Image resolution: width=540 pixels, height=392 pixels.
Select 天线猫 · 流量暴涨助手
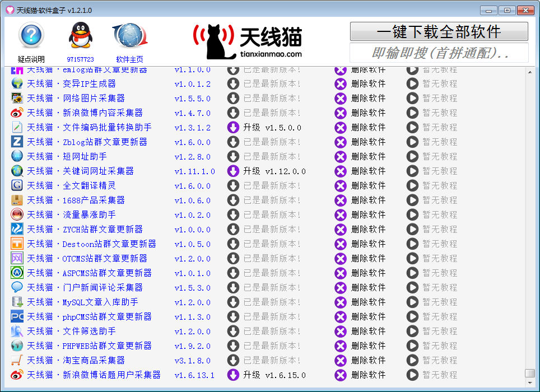[x=71, y=214]
